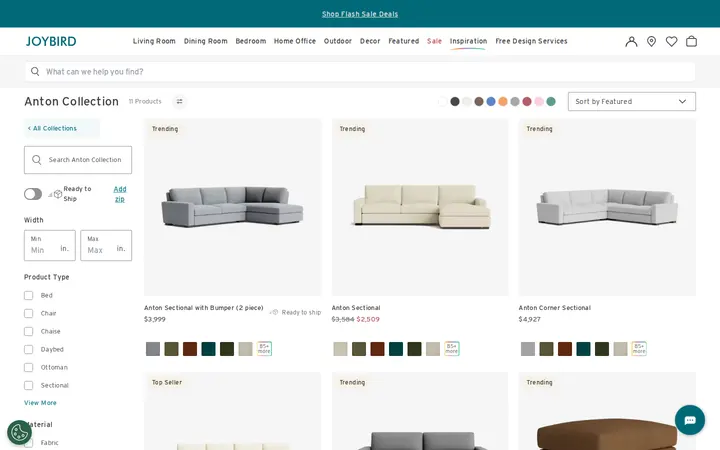The height and width of the screenshot is (450, 720).
Task: Open the Living Room menu
Action: [x=154, y=41]
